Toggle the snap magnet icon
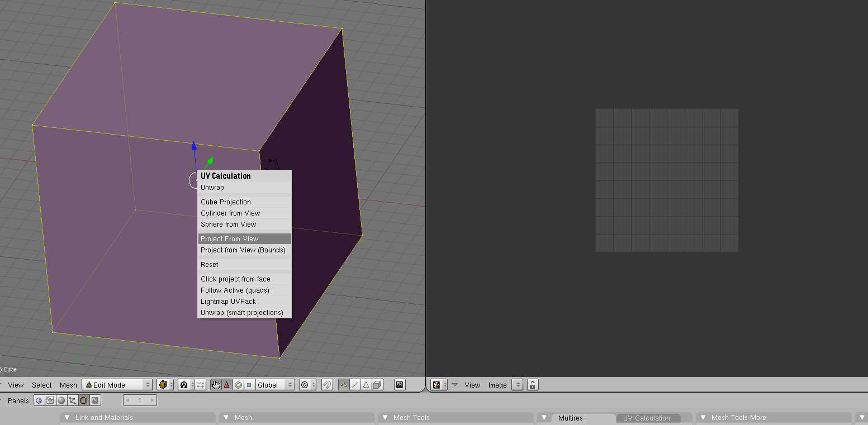868x425 pixels. click(328, 385)
